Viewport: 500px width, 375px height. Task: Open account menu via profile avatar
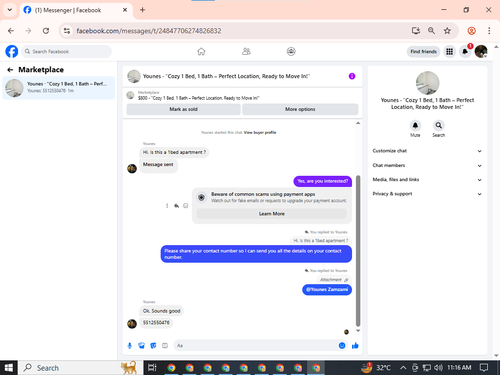(481, 52)
